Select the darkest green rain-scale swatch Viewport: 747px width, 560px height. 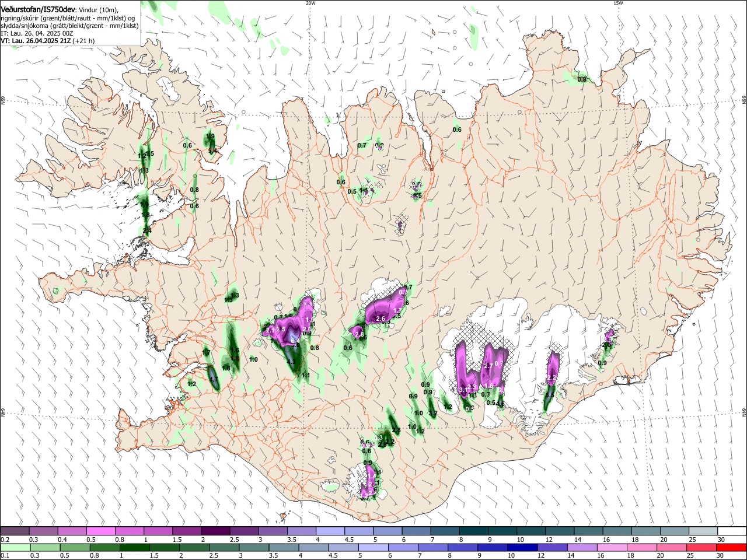pyautogui.click(x=135, y=548)
